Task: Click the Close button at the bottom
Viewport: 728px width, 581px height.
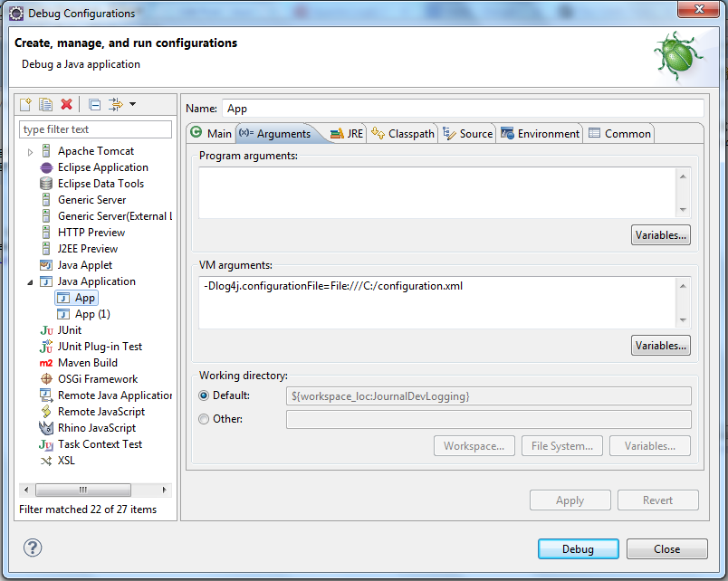Action: [667, 549]
